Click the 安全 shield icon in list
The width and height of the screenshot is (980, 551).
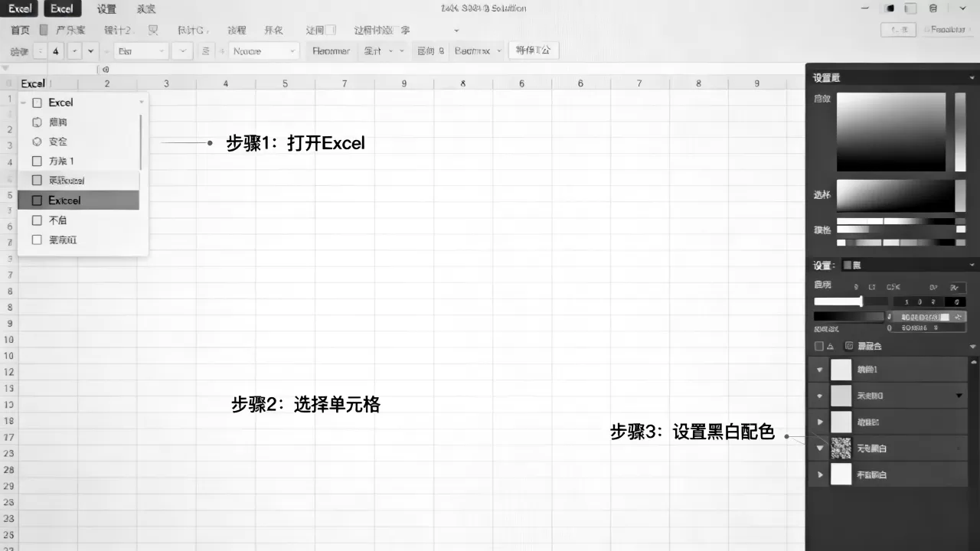37,142
